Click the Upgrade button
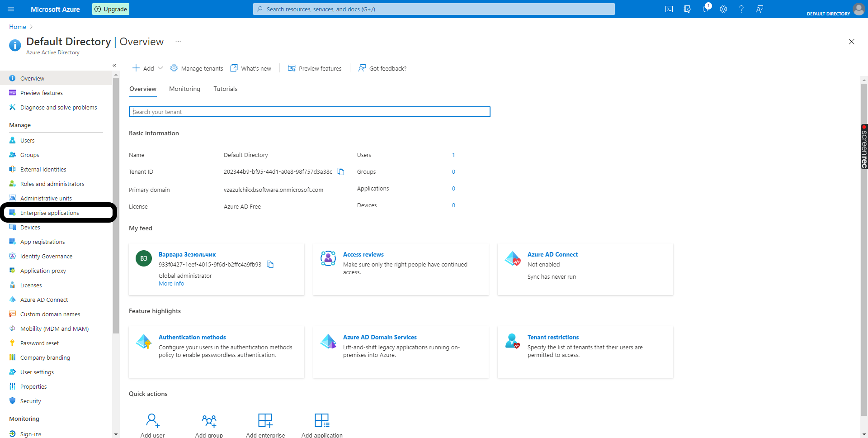868x438 pixels. [x=111, y=9]
